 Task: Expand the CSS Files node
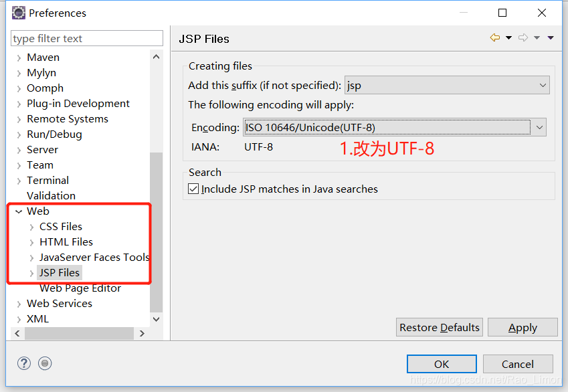coord(32,227)
